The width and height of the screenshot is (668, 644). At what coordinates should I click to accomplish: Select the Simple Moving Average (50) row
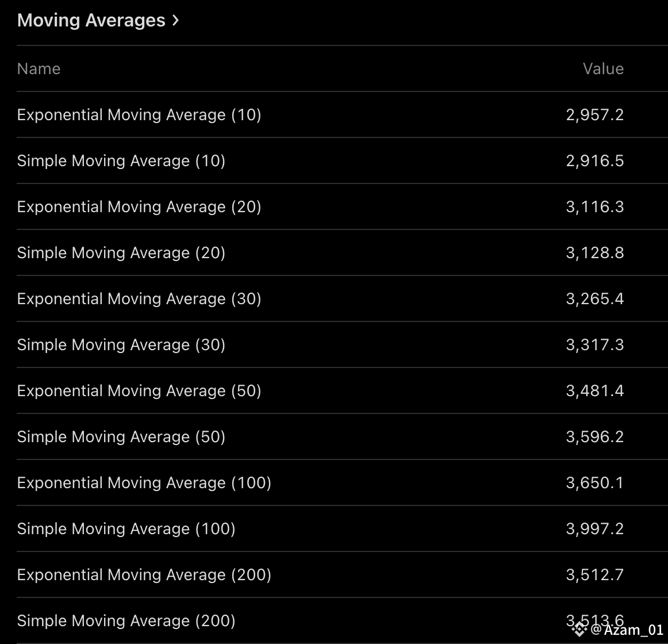point(121,437)
